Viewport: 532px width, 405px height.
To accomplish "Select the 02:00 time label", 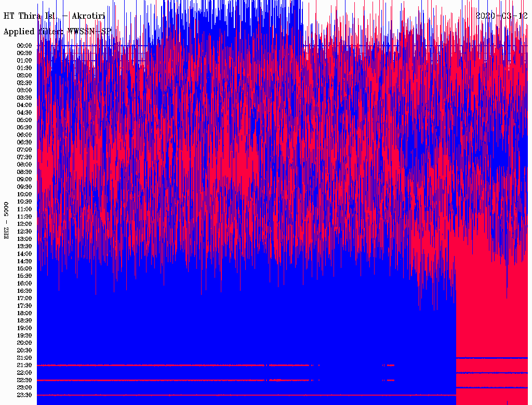I will click(24, 75).
